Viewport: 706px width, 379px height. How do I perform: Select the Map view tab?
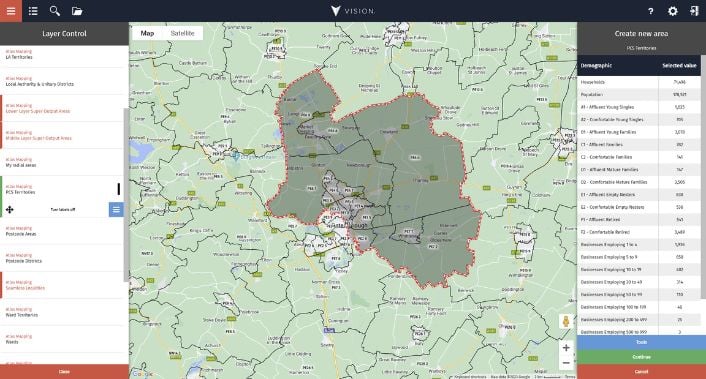tap(147, 33)
